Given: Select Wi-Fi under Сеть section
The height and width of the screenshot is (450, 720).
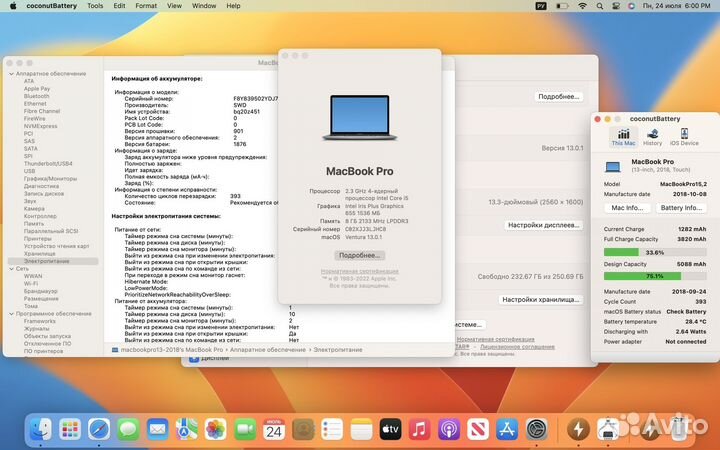Looking at the screenshot, I should [x=30, y=284].
